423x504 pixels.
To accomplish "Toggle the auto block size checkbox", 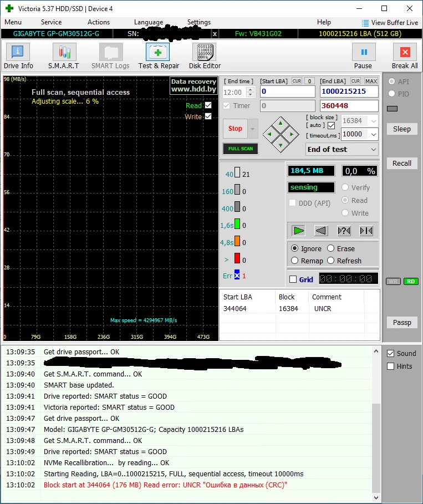I will coord(331,125).
